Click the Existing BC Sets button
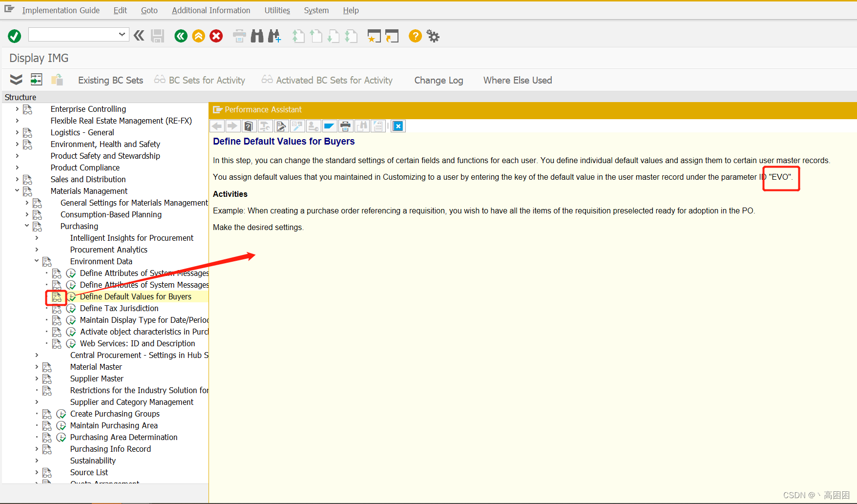857x504 pixels. click(x=111, y=80)
